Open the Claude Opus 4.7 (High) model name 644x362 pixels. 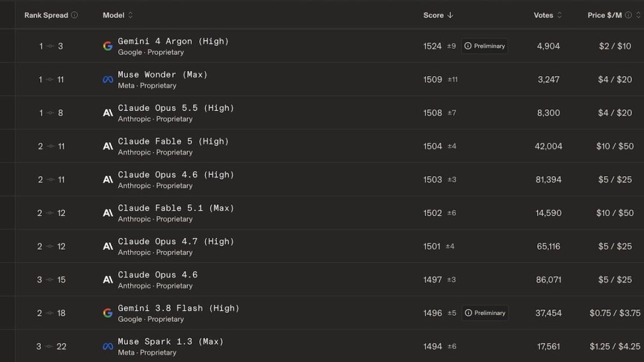tap(176, 241)
